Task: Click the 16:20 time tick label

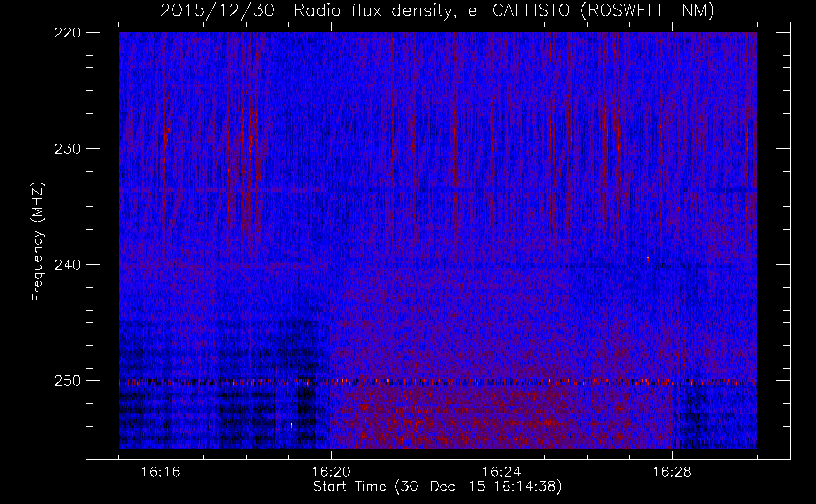Action: 331,472
